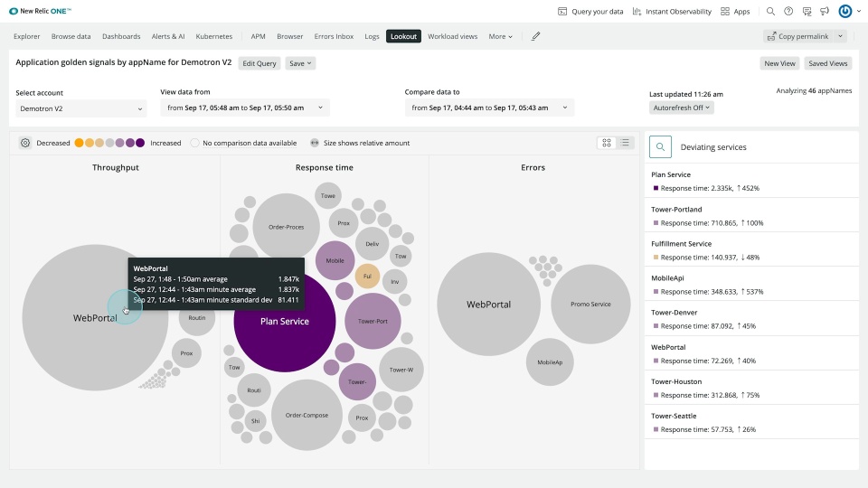Click the search magnifier in the top bar
This screenshot has height=488, width=868.
(770, 11)
